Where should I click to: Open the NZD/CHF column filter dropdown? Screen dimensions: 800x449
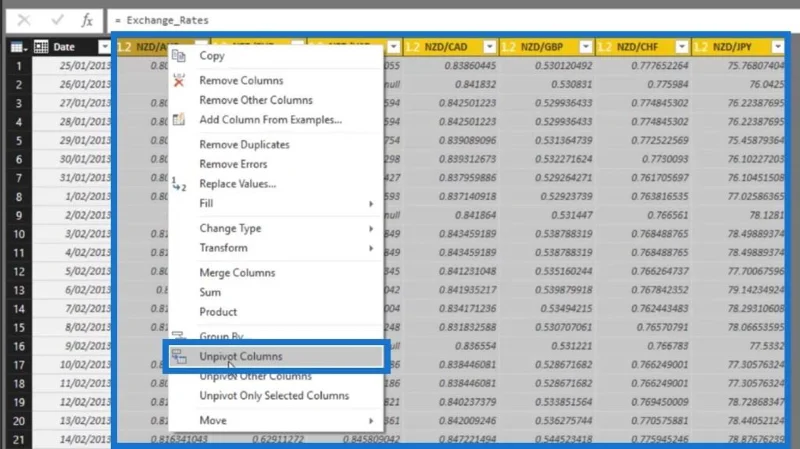[x=682, y=47]
